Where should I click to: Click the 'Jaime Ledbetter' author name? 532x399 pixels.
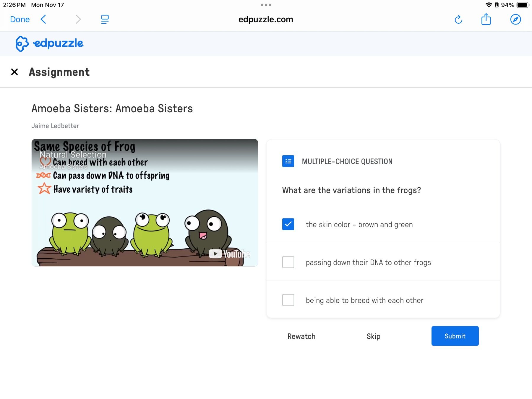55,126
